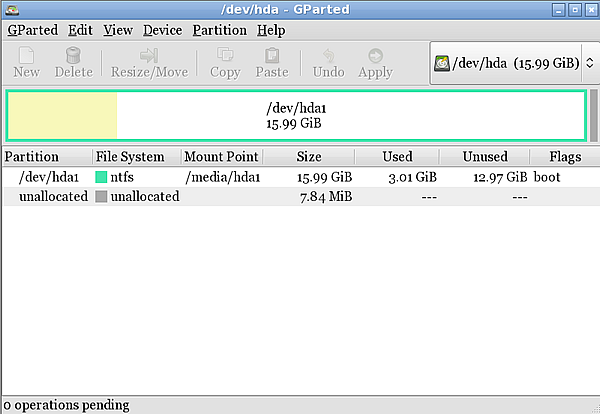Sort by File System column header
The image size is (600, 414).
pos(136,156)
